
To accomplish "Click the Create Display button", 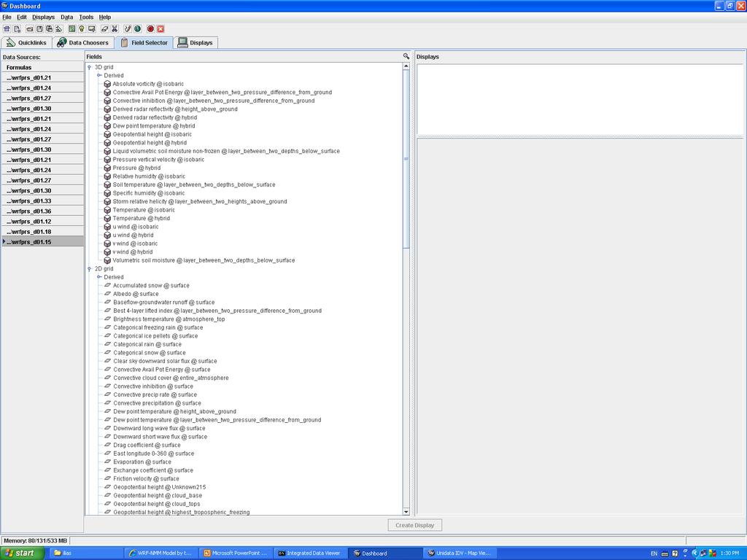I will click(x=414, y=525).
